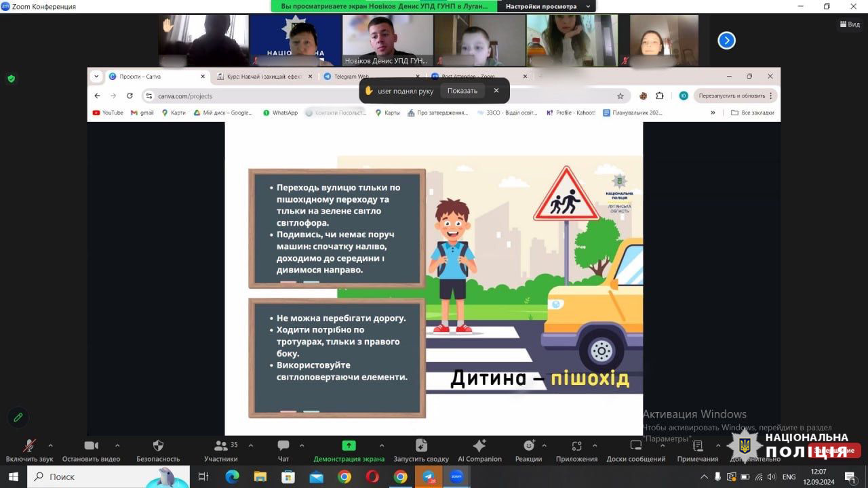
Task: Open Telegram from the Windows taskbar
Action: tap(429, 476)
